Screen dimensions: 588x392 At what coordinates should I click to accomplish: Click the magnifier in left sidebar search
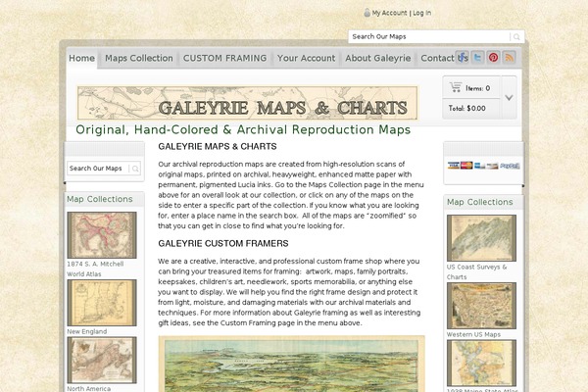point(135,169)
